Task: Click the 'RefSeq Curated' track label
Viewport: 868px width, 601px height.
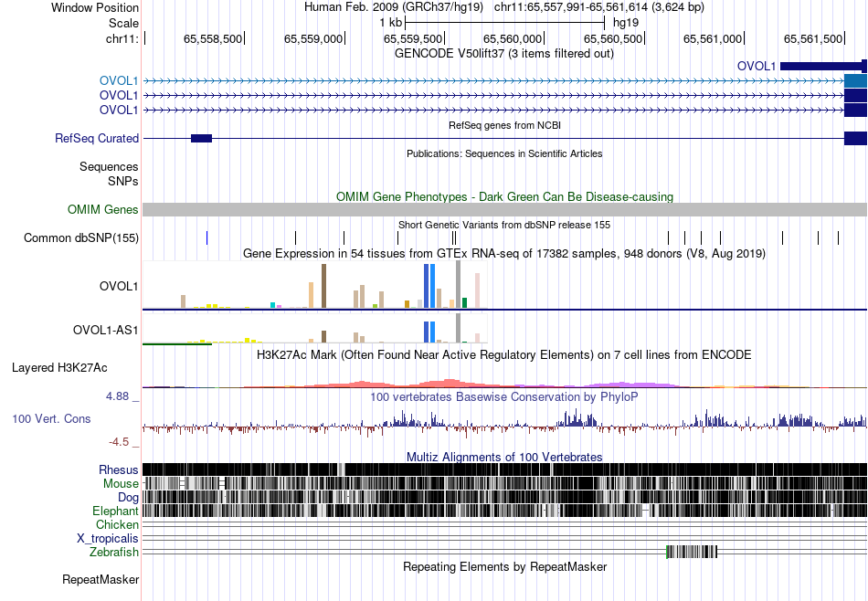Action: [x=96, y=138]
